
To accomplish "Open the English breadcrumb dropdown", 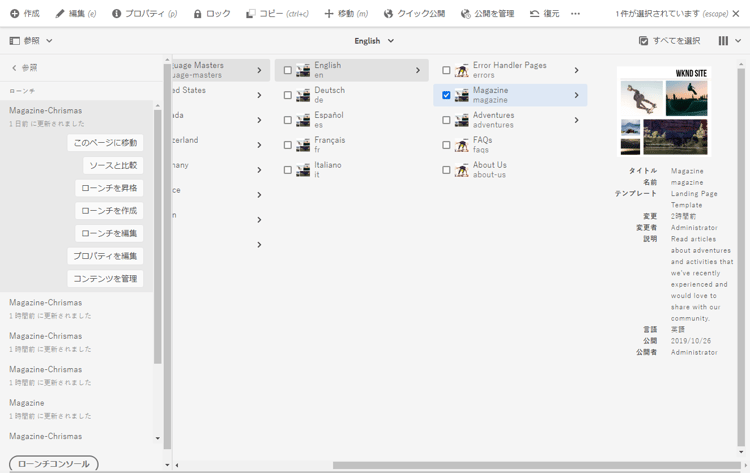I will [x=391, y=41].
